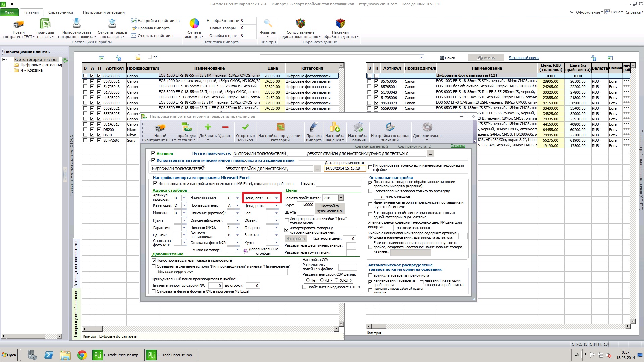Image resolution: width=644 pixels, height=362 pixels.
Task: Open the 'Детальный поиск' link
Action: [524, 58]
